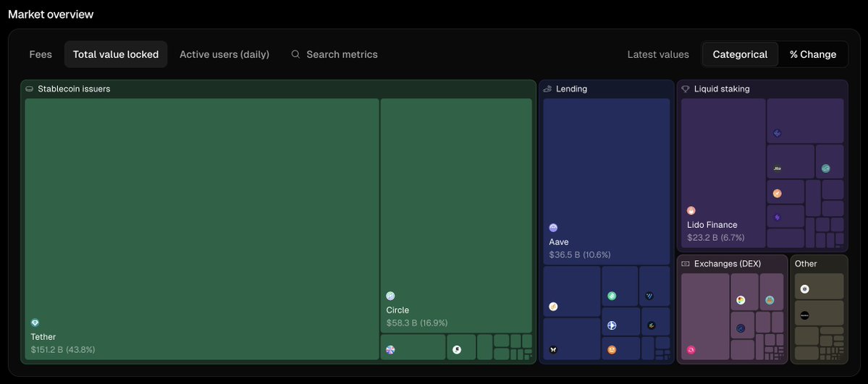Open the Fees tab
868x384 pixels.
[41, 54]
